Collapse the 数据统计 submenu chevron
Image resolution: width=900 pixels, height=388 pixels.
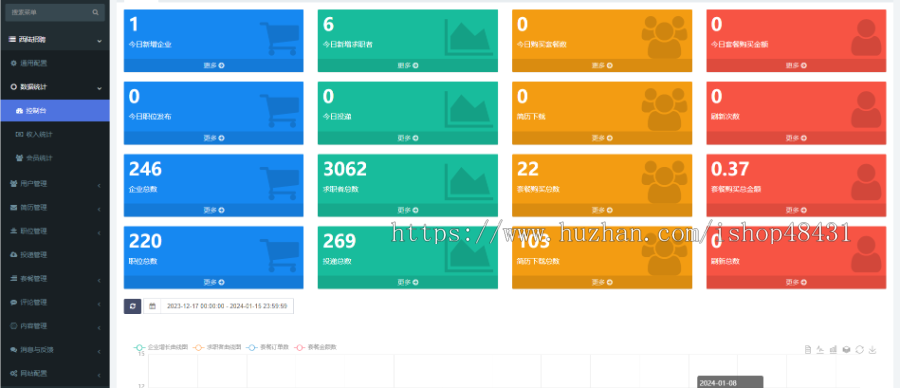(99, 88)
